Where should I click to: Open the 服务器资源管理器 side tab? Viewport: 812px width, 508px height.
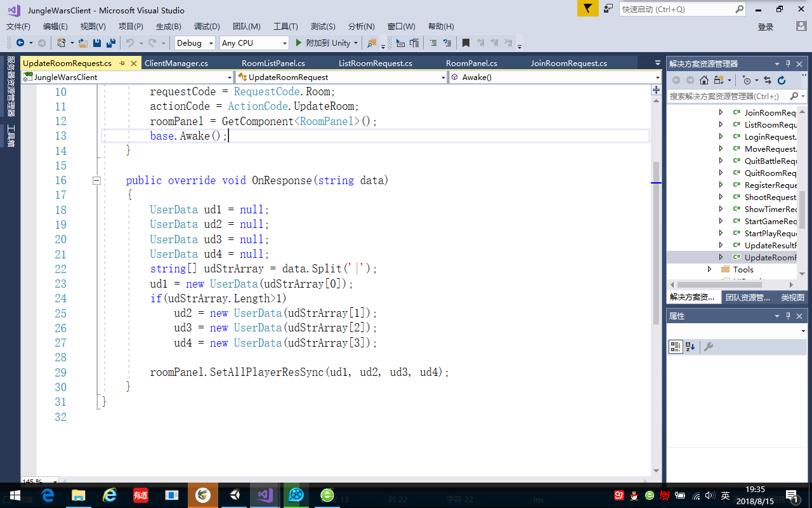[11, 86]
